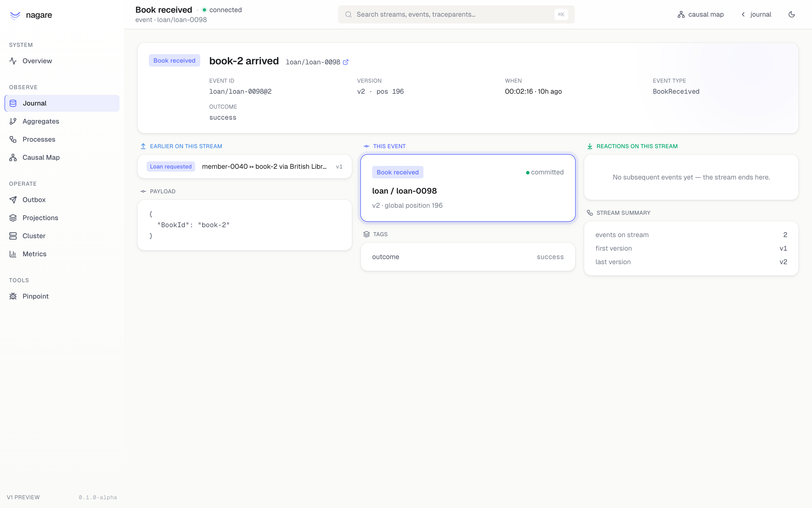Open the Loan requested earlier event row
Screen dimensions: 812x508
tap(245, 167)
